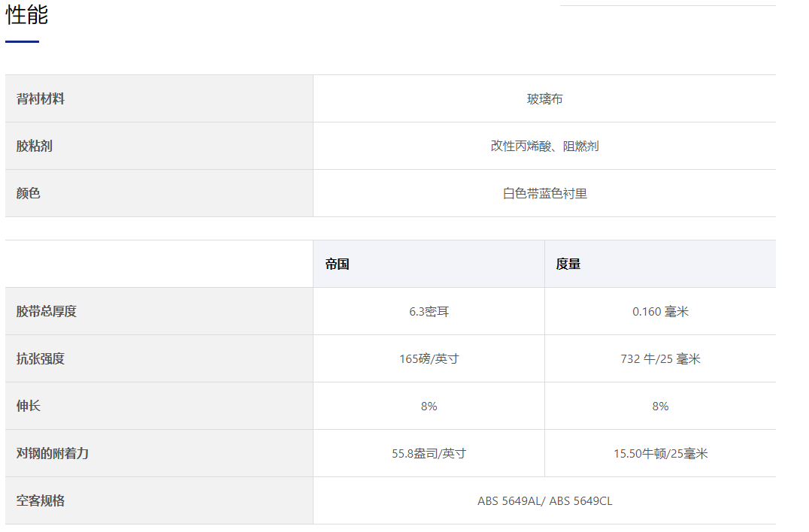Click the 6.3密耳 thickness value

tap(429, 312)
